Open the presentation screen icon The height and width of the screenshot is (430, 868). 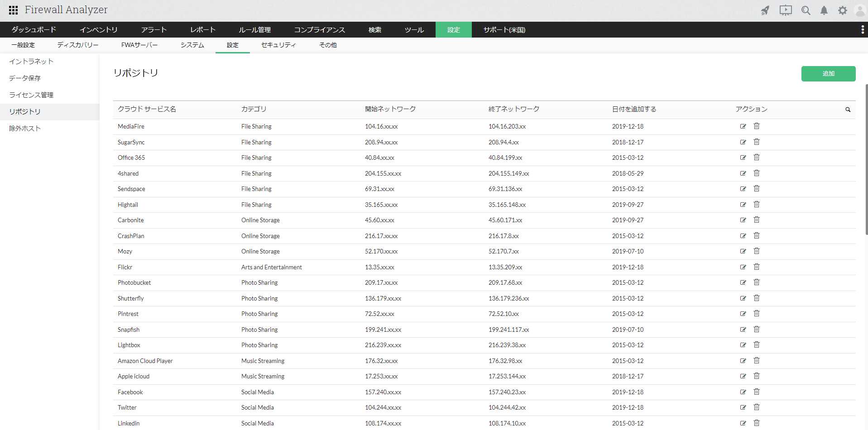pos(786,10)
